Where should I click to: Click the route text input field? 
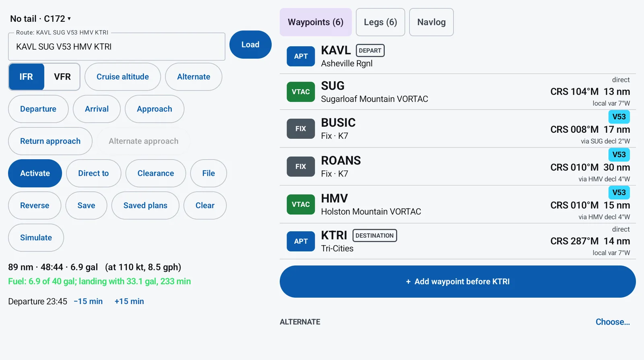pyautogui.click(x=117, y=47)
